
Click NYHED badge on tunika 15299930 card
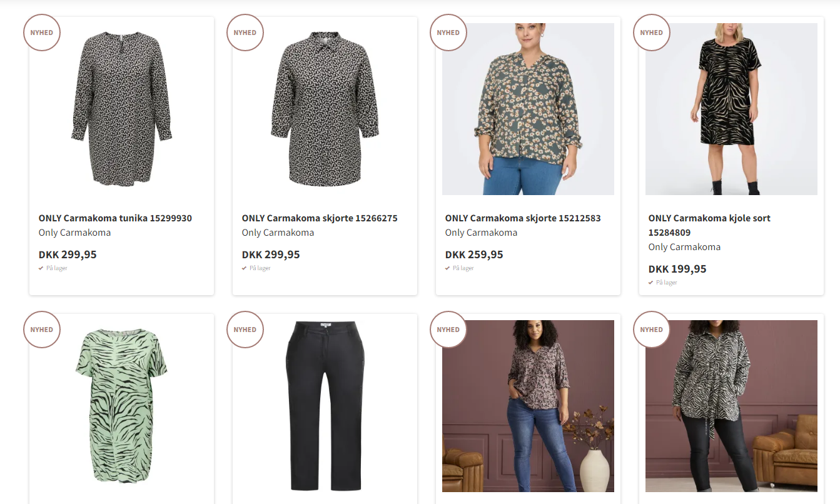(x=42, y=33)
